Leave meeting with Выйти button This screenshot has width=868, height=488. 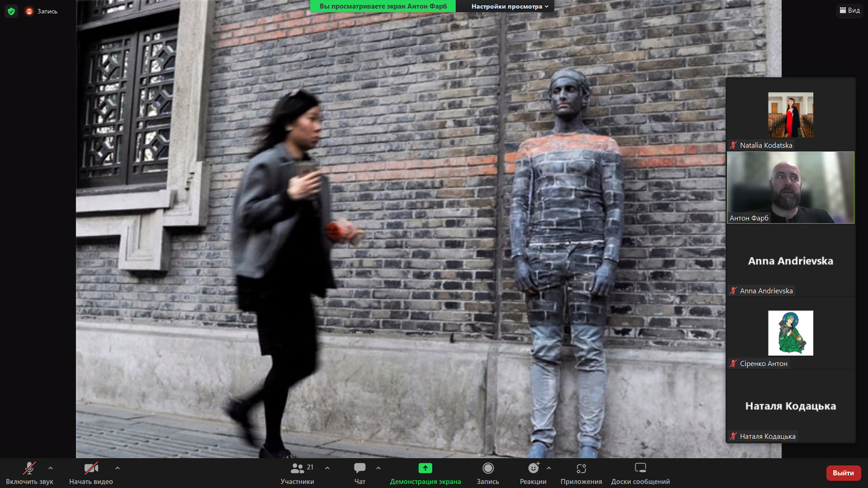(843, 473)
